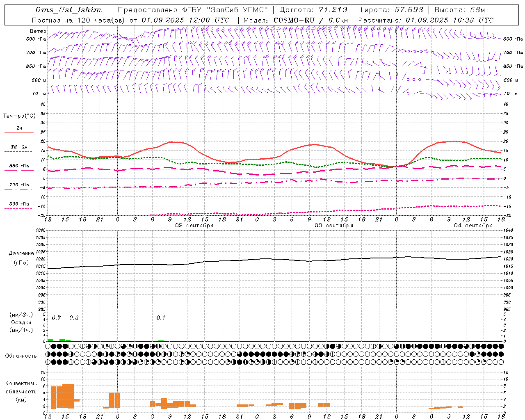Click the 500 гПа entry in temperature legend

(19, 203)
